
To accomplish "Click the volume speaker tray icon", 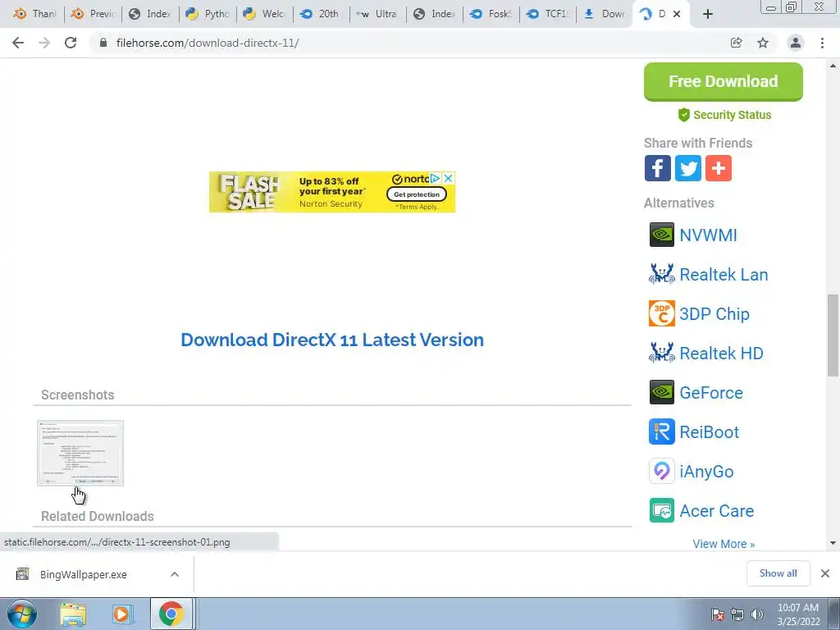I will (x=757, y=614).
